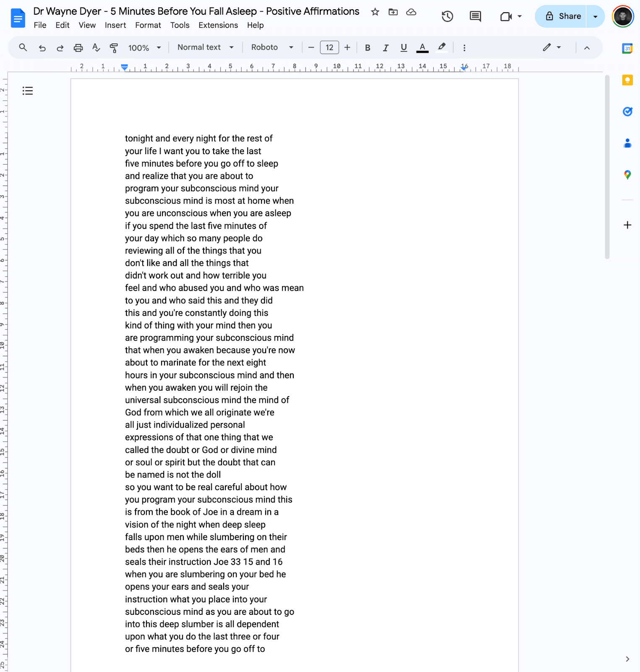Open more toolbar options
Image resolution: width=640 pixels, height=672 pixels.
point(464,48)
